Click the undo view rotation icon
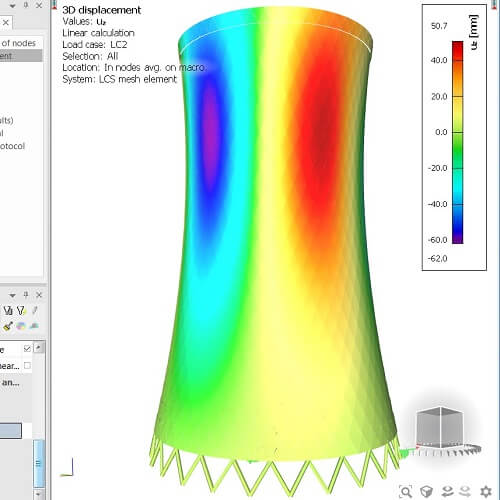Image resolution: width=500 pixels, height=500 pixels. point(447,491)
